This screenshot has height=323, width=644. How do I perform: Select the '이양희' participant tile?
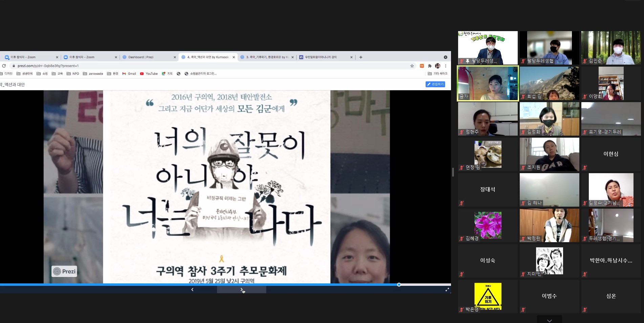coord(611,83)
